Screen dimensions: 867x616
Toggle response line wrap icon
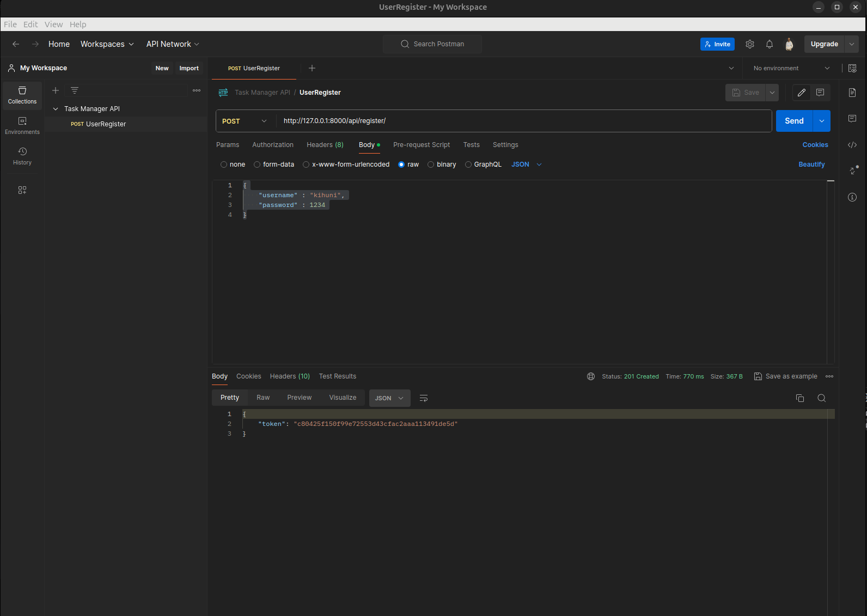click(424, 398)
